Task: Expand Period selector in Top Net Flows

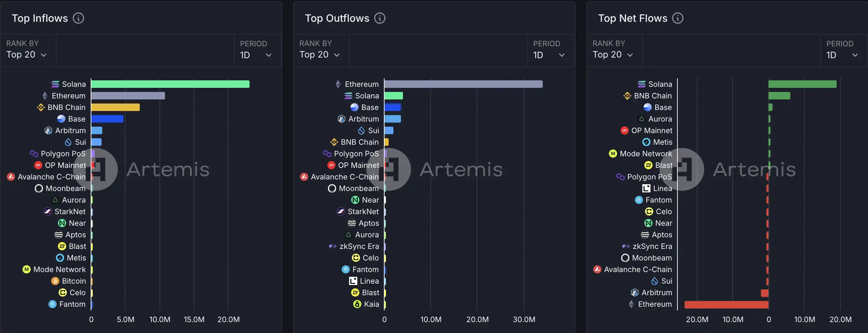Action: (x=842, y=55)
